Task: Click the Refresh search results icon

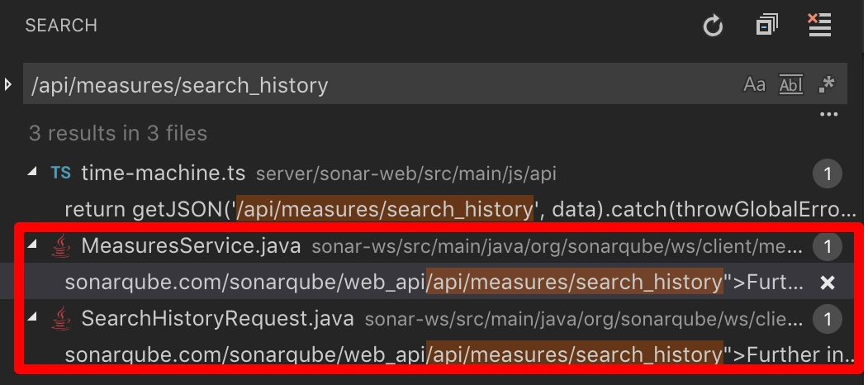Action: tap(713, 26)
